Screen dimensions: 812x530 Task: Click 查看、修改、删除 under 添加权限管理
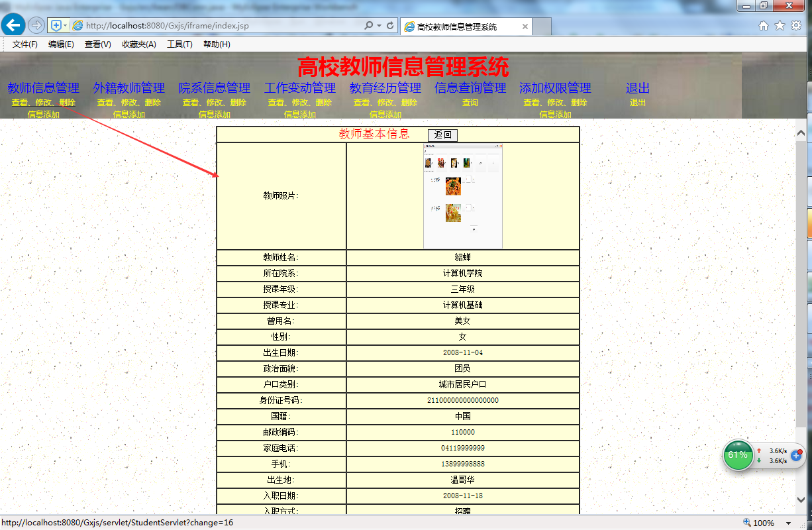[x=555, y=103]
